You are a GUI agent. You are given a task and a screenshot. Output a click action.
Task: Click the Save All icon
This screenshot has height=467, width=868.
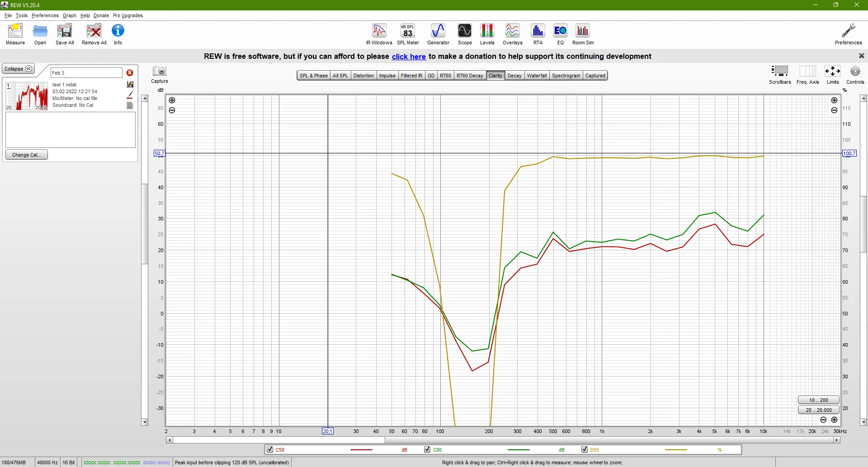click(65, 34)
